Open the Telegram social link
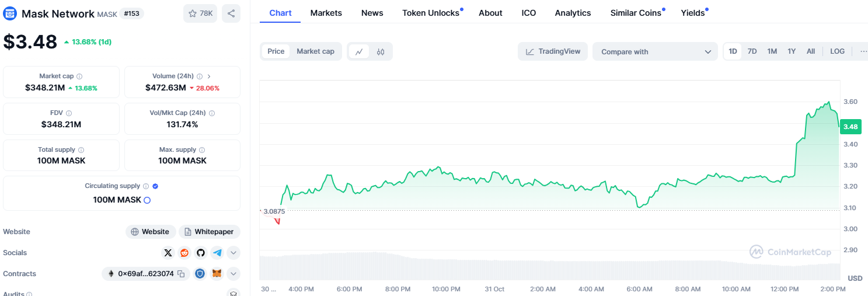Viewport: 868px width, 296px height. coord(217,253)
